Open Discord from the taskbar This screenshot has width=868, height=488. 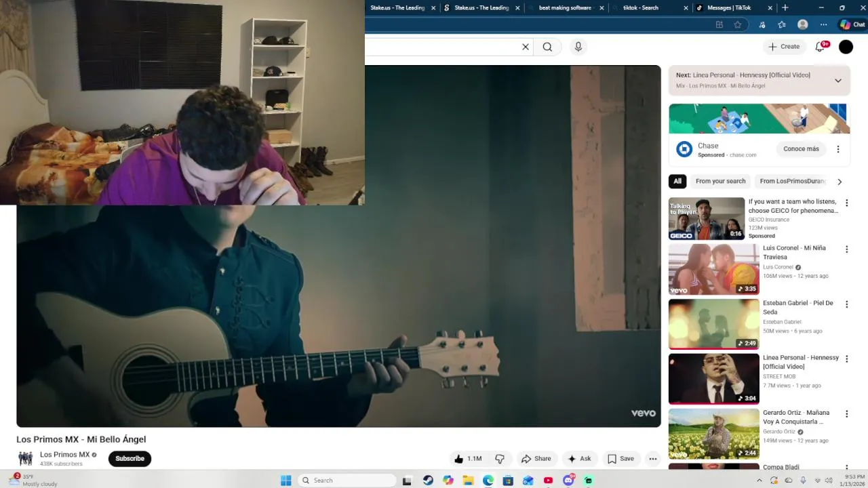[568, 481]
